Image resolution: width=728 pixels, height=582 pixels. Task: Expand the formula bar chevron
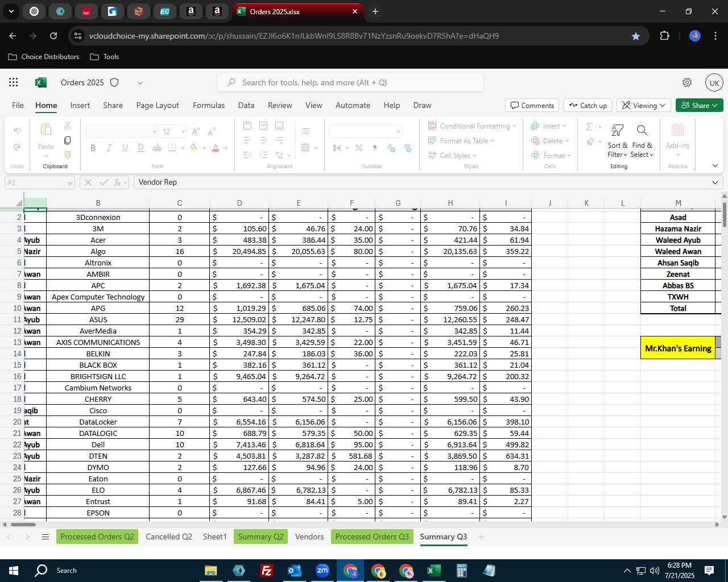(715, 182)
